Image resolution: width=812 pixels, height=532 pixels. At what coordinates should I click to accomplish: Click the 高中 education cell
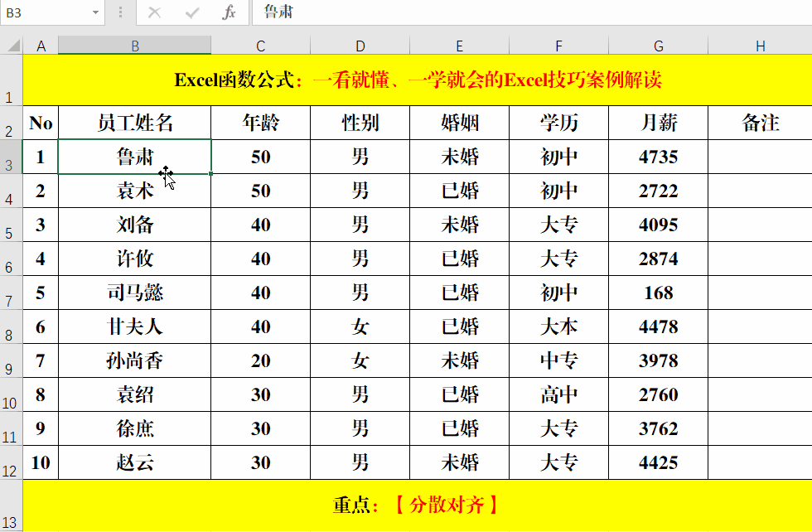tap(558, 394)
